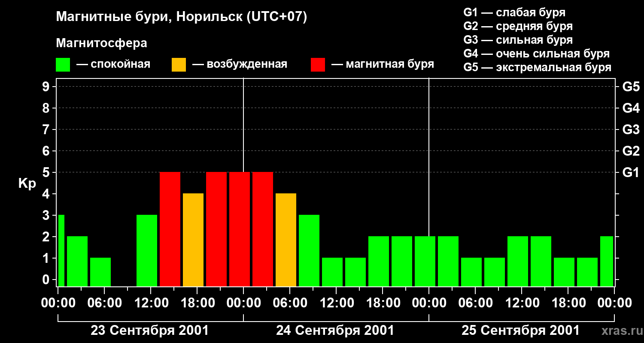
Task: Click the Kp axis value 9
Action: point(47,87)
